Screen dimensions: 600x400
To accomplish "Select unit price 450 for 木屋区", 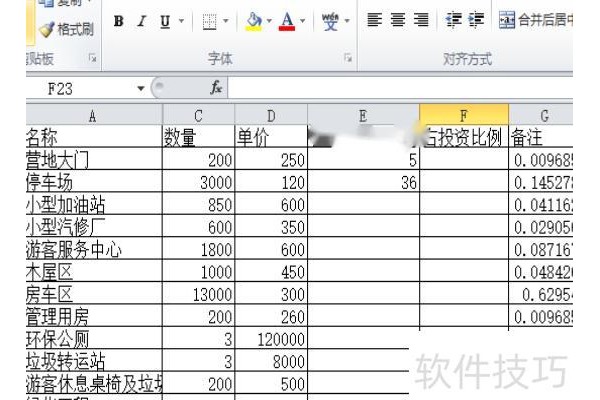I will tap(271, 271).
